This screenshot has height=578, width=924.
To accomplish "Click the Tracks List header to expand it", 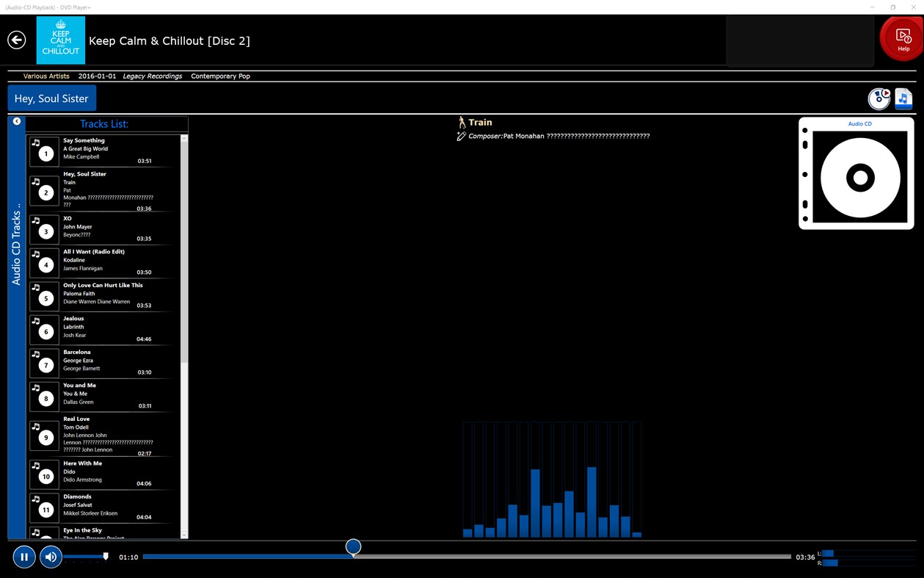I will click(104, 123).
